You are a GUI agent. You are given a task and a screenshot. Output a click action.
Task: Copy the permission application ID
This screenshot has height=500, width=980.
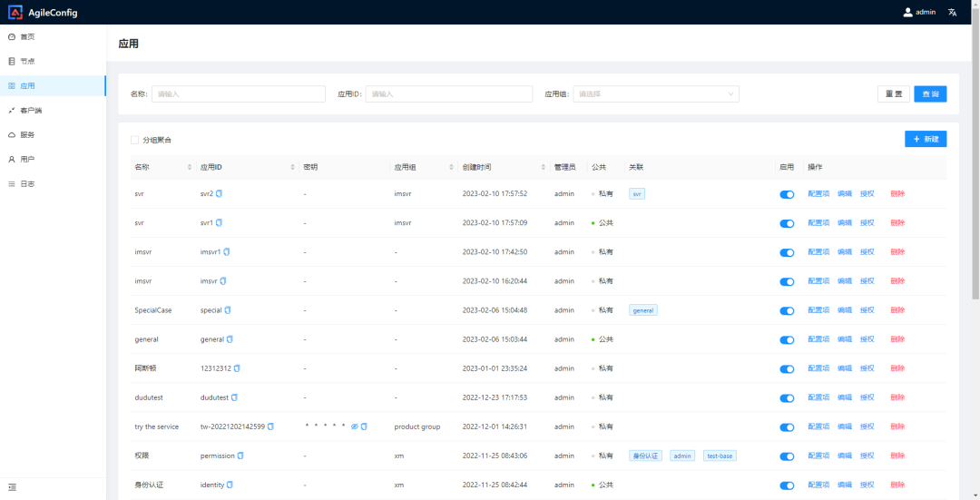[240, 456]
